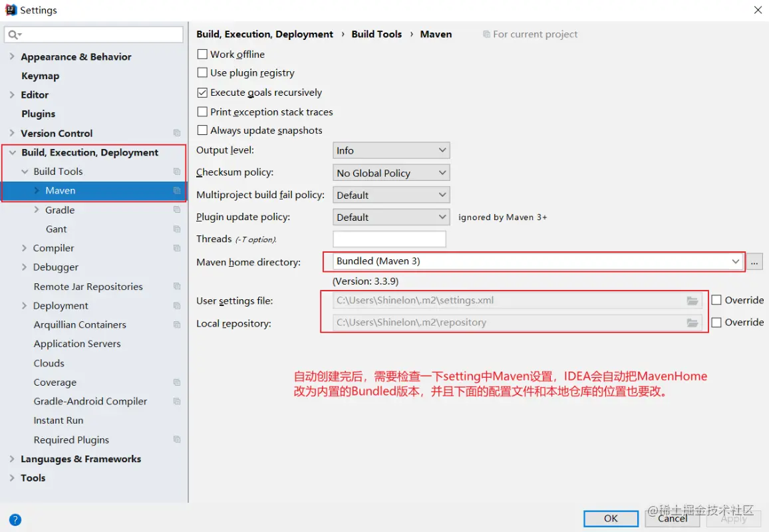Click project-level icon beside Build Tools

pyautogui.click(x=177, y=172)
